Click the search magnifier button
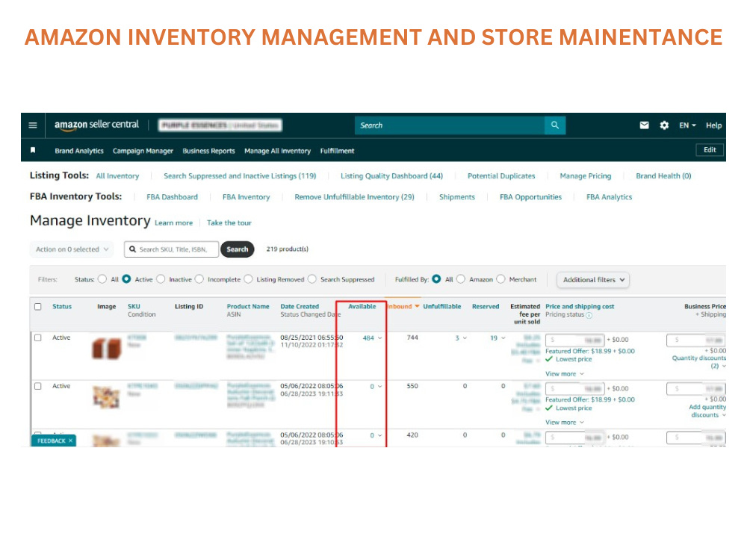Image resolution: width=747 pixels, height=560 pixels. click(x=555, y=125)
